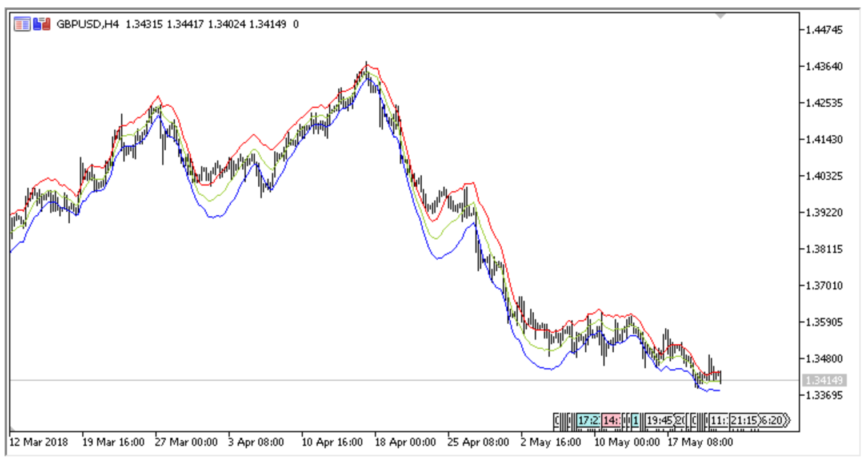868x467 pixels.
Task: Click the 12 Mar 2018 date label
Action: (38, 442)
